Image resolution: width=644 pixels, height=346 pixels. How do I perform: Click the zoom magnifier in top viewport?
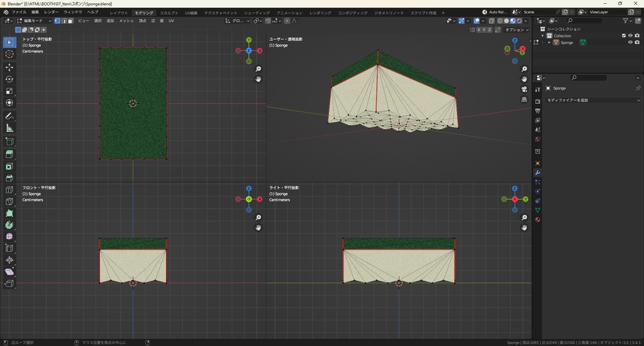(x=258, y=69)
